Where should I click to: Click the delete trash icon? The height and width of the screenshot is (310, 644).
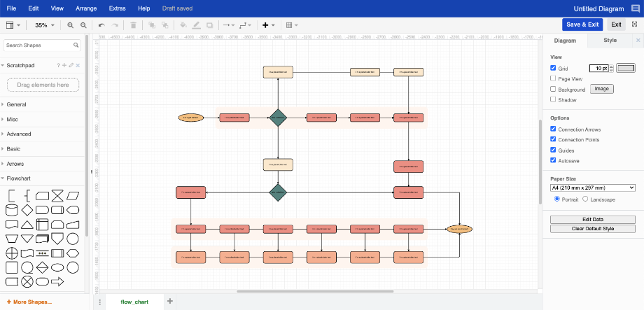[133, 24]
